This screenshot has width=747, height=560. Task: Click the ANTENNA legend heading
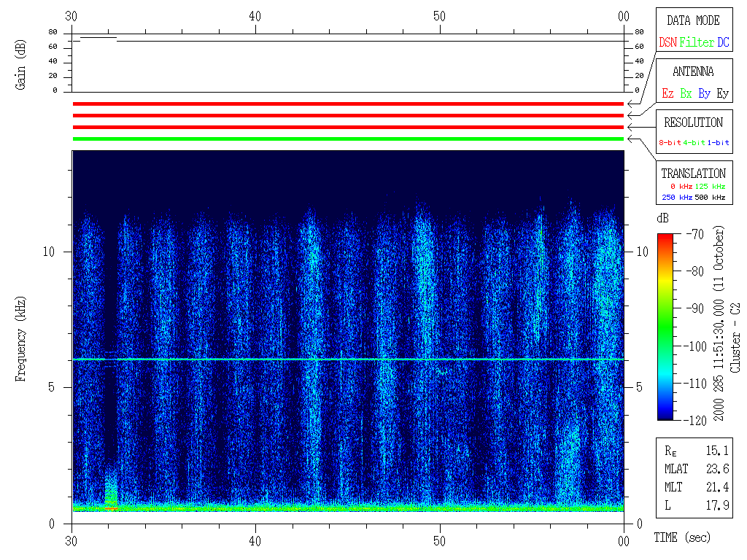click(x=693, y=71)
